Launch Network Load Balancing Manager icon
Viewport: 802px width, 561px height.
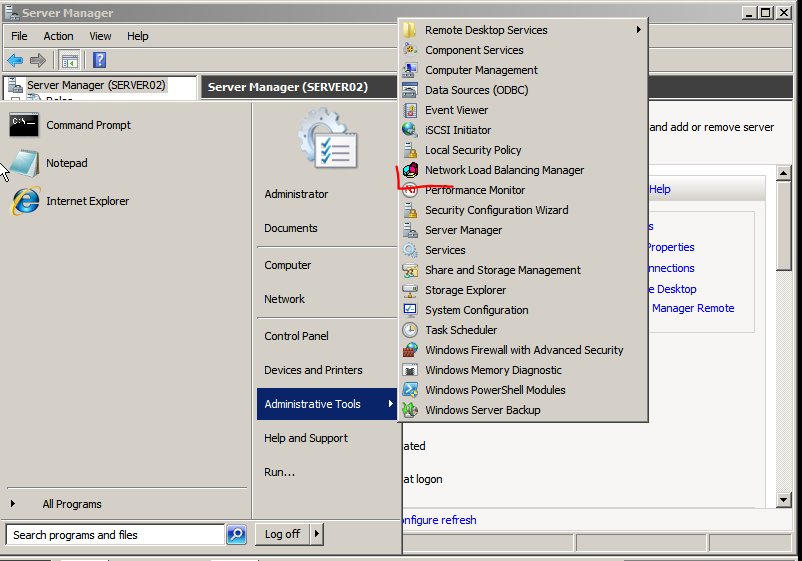click(x=410, y=170)
